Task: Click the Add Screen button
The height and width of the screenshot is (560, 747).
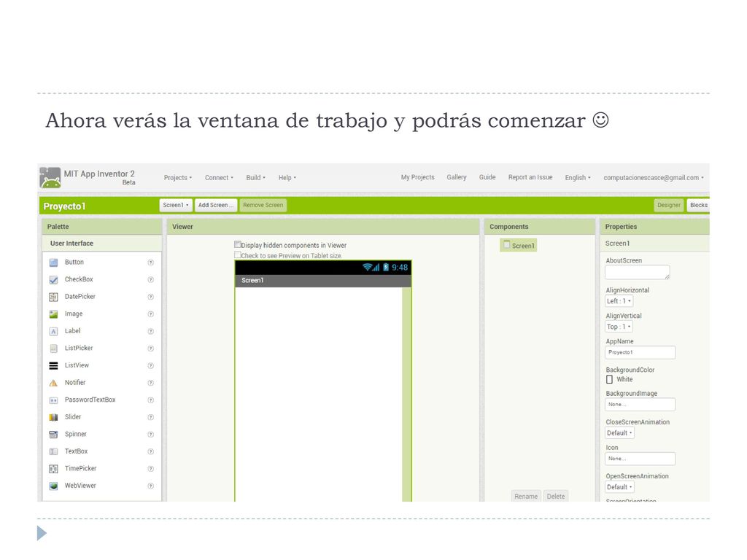Action: pos(216,205)
